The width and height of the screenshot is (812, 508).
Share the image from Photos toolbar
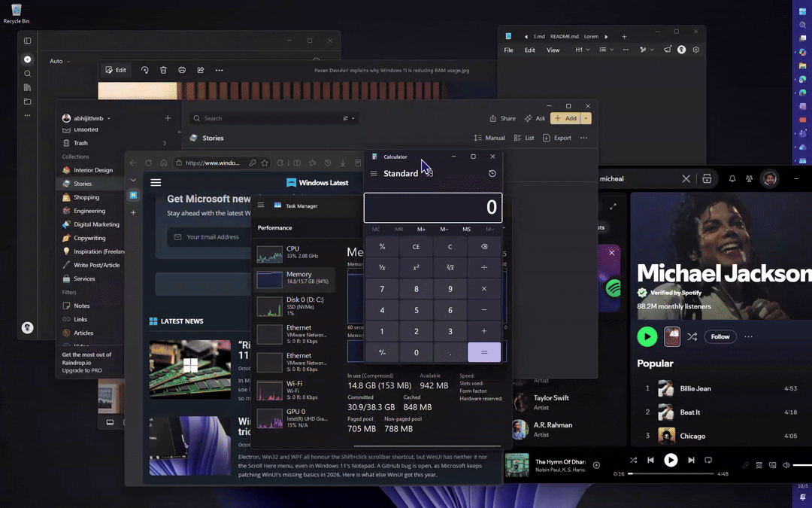(201, 70)
